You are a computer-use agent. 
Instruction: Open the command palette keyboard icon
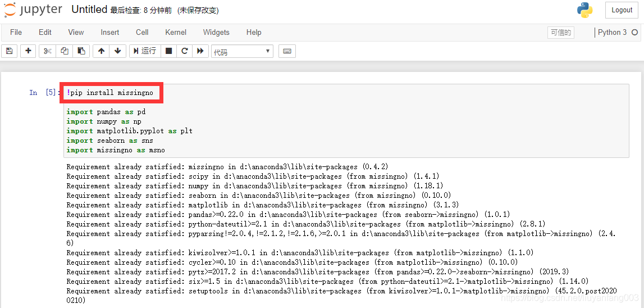coord(287,51)
